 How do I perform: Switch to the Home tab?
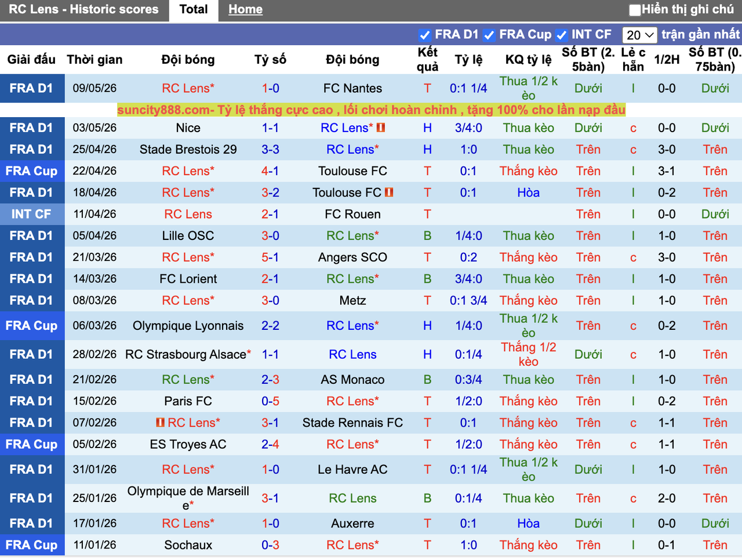point(245,9)
